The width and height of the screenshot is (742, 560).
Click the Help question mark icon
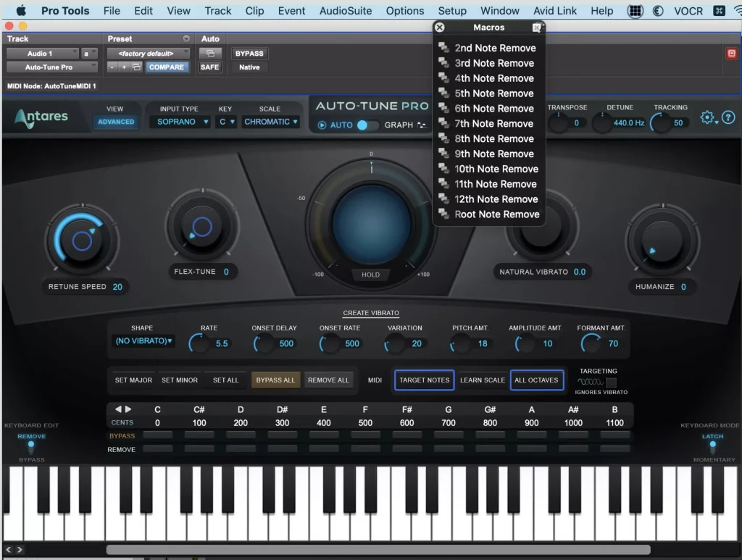(x=728, y=117)
